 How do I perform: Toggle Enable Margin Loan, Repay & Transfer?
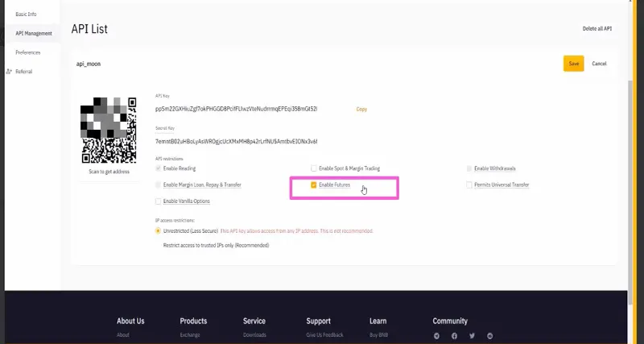(158, 185)
